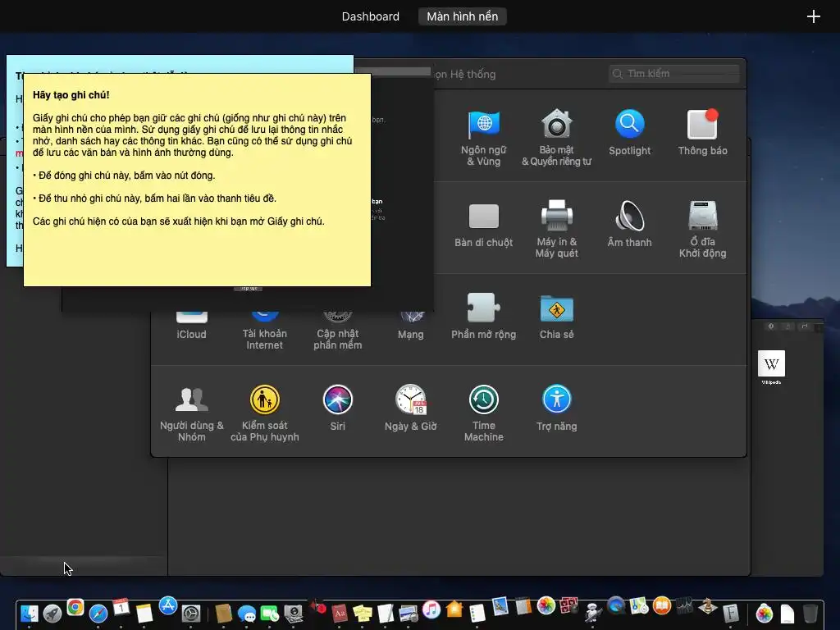Open Finder from the Dock

click(29, 612)
